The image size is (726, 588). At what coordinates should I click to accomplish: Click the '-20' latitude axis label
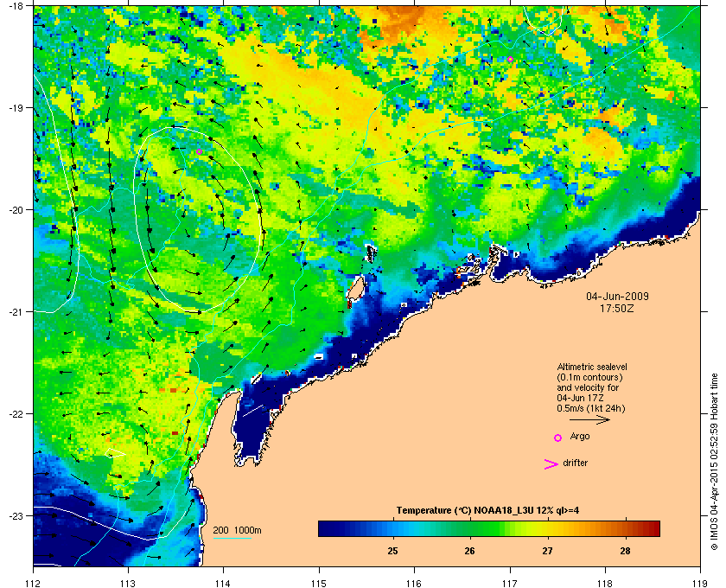(15, 210)
